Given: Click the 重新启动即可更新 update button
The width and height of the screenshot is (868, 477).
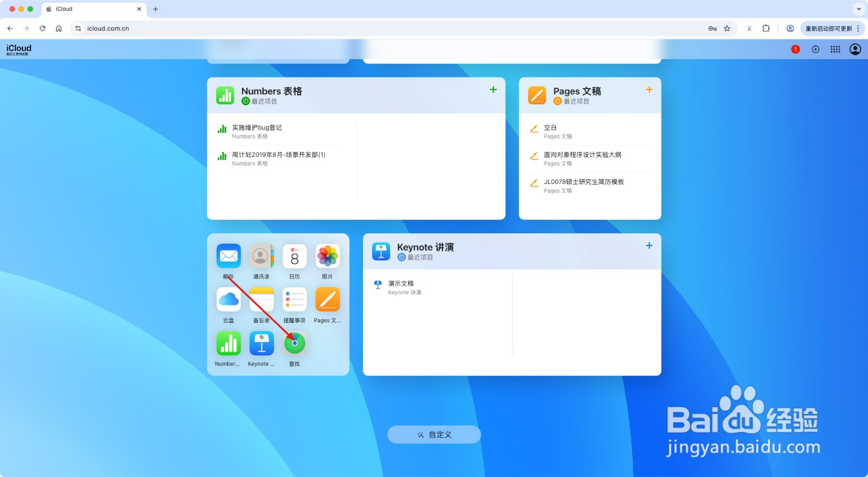Looking at the screenshot, I should 832,28.
